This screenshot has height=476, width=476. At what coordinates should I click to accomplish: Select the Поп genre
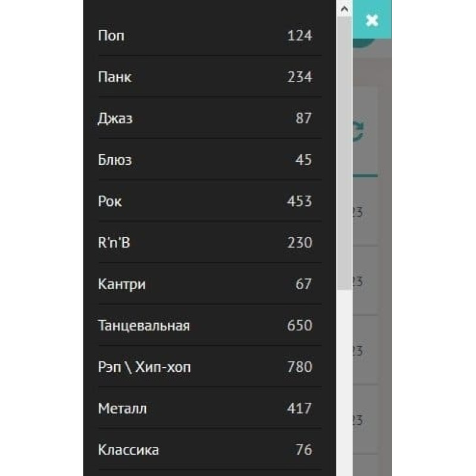point(111,35)
